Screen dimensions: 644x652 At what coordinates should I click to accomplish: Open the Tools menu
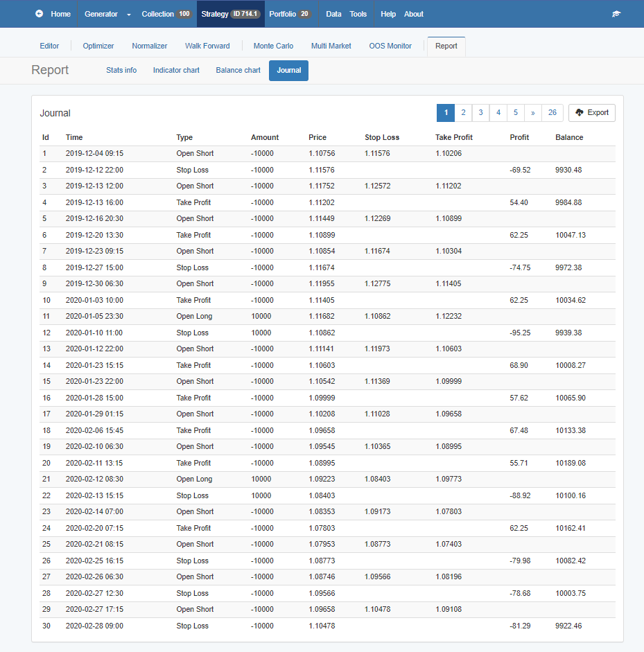click(x=358, y=14)
